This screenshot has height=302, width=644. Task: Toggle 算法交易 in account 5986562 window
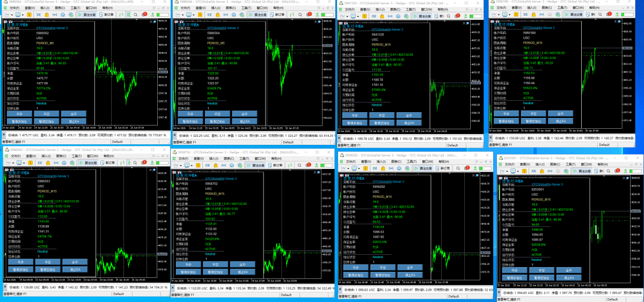tap(87, 14)
